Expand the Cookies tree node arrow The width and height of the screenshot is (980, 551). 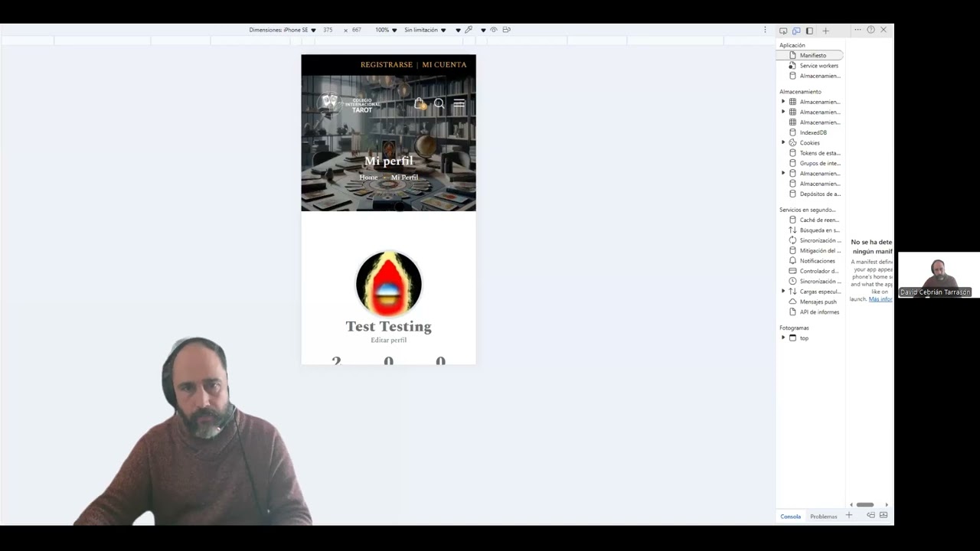(783, 142)
